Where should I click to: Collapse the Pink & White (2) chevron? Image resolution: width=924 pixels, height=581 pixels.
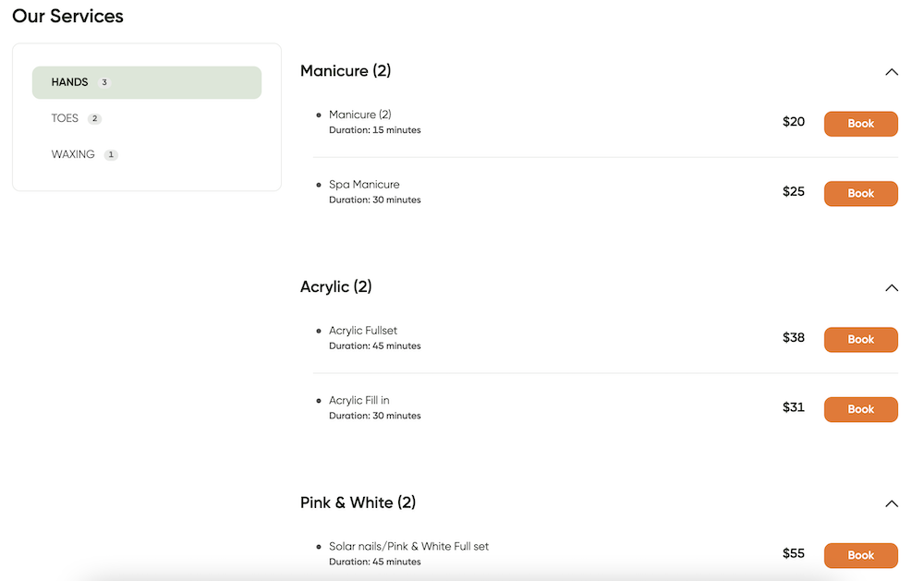pyautogui.click(x=891, y=503)
